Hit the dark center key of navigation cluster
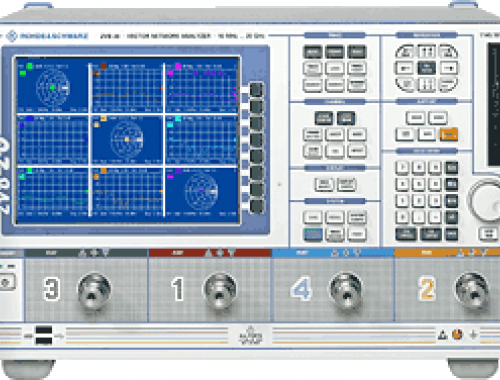 [x=427, y=68]
